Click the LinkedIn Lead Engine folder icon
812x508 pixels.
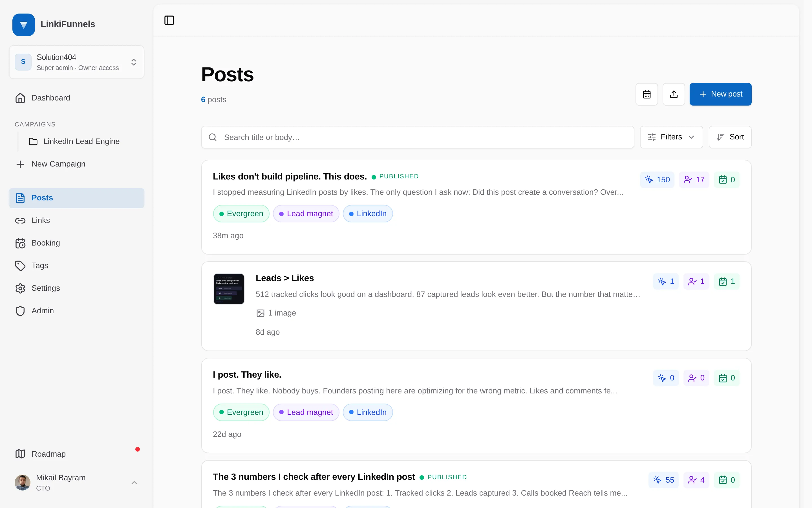coord(33,141)
